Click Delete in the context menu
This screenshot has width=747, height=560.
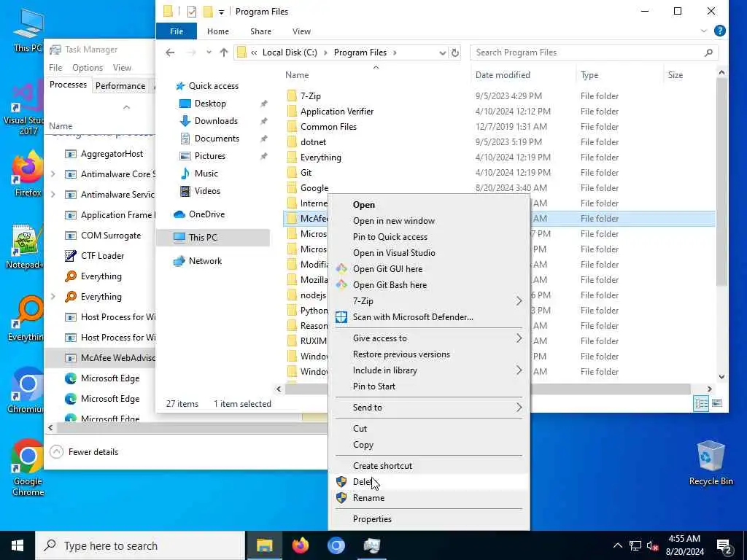point(428,482)
